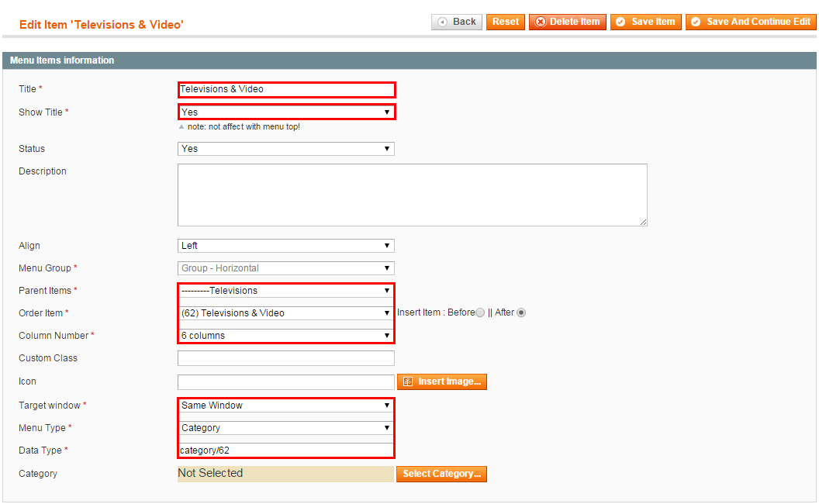The image size is (819, 504).
Task: Click the Reset button
Action: click(x=505, y=22)
